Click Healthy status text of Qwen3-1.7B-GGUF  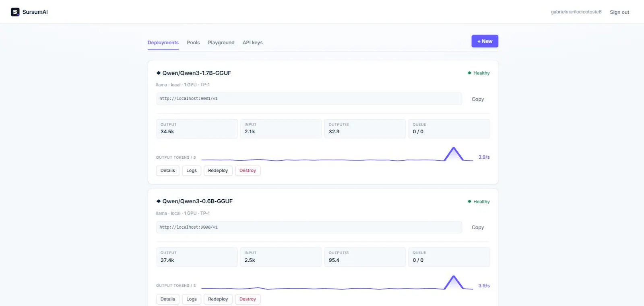coord(481,73)
